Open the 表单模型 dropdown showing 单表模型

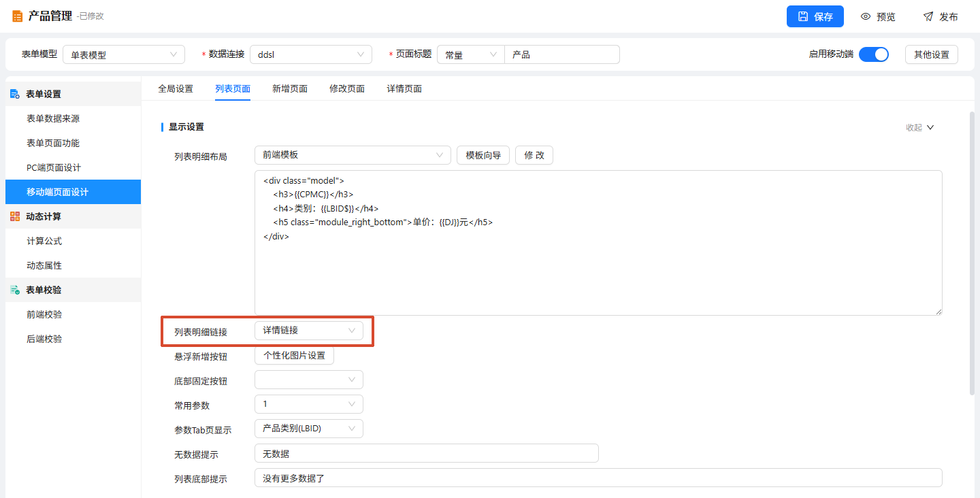pyautogui.click(x=124, y=54)
